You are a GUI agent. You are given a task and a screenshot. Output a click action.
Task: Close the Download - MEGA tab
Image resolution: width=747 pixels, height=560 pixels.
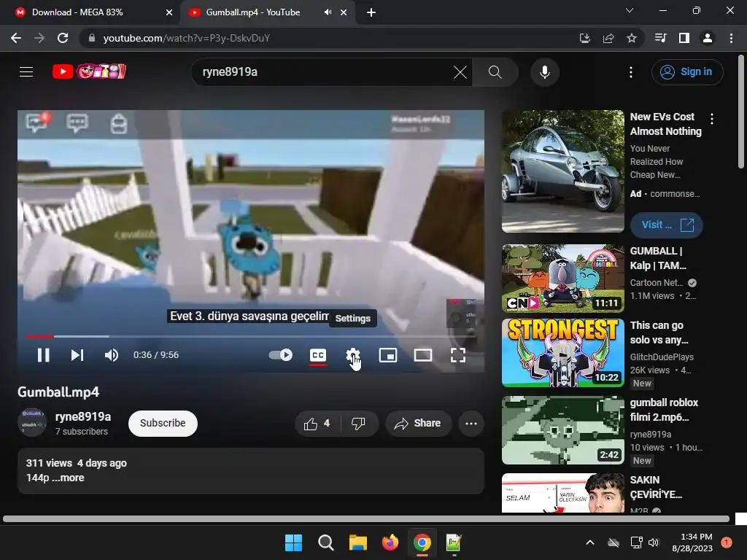point(169,12)
